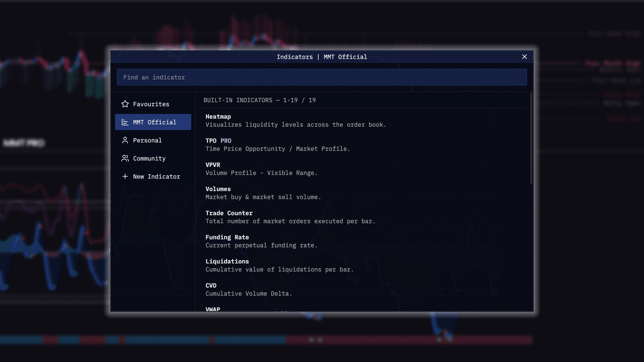This screenshot has height=362, width=644.
Task: Focus the Find an indicator field
Action: (x=322, y=77)
